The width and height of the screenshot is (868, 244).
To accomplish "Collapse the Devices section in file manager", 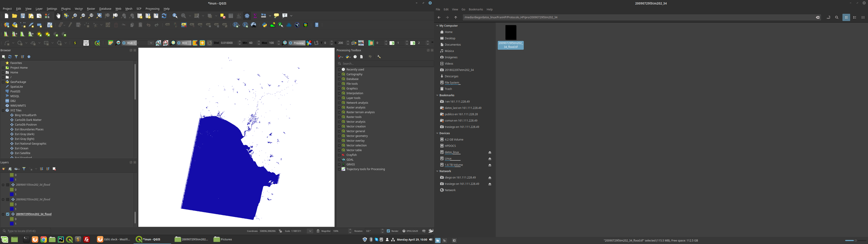I will tap(437, 133).
